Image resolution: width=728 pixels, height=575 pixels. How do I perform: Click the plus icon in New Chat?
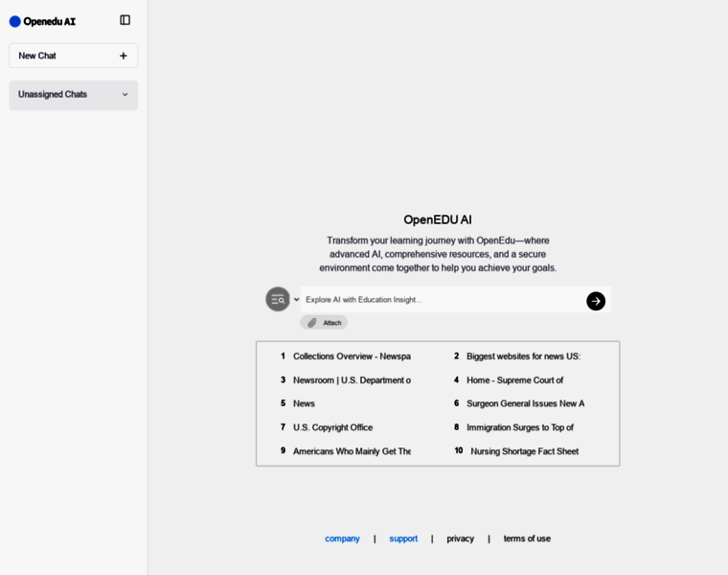tap(123, 56)
